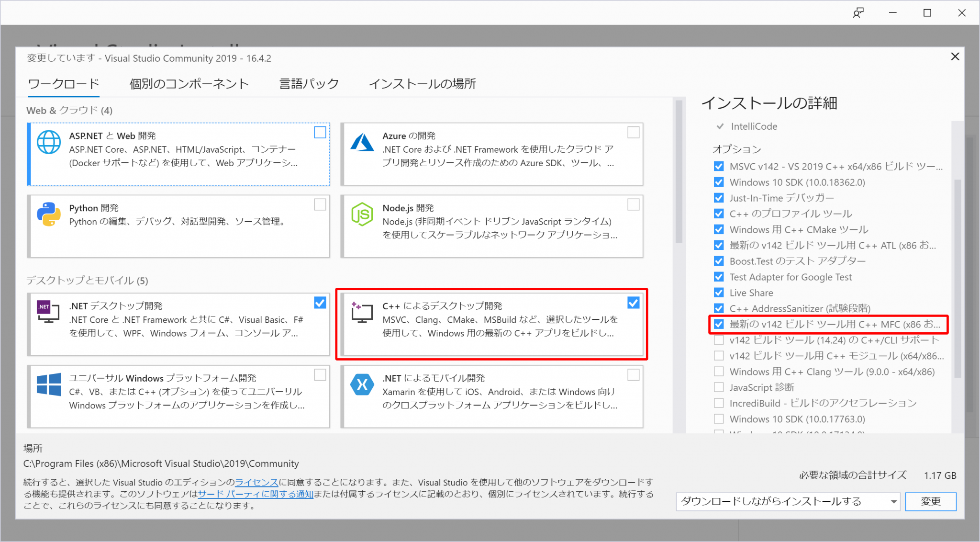
Task: Uncheck the C++ によるデスクトップ開発 workload
Action: pyautogui.click(x=634, y=303)
